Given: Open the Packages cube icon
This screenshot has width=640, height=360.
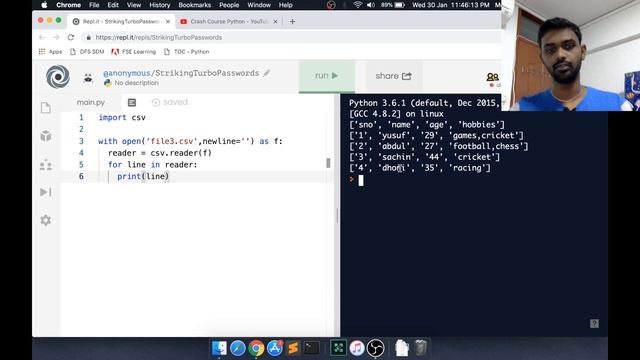Looking at the screenshot, I should coord(46,136).
